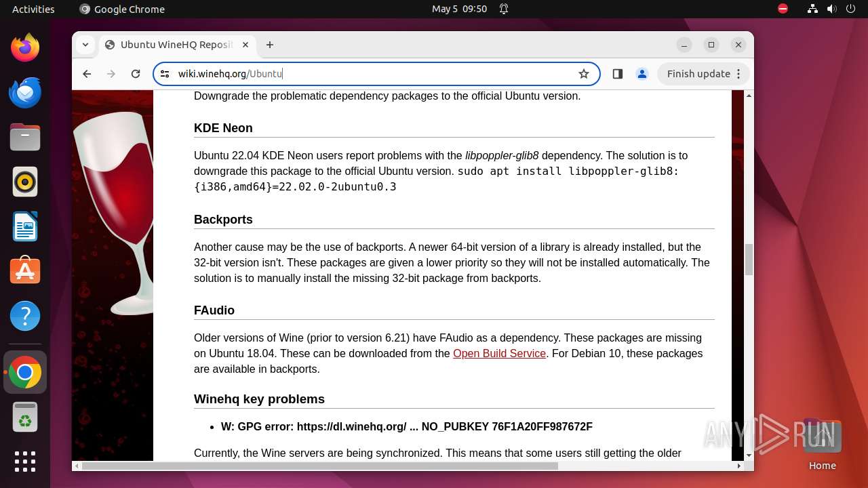The image size is (868, 488).
Task: Click the KDE Neon heading
Action: [223, 128]
